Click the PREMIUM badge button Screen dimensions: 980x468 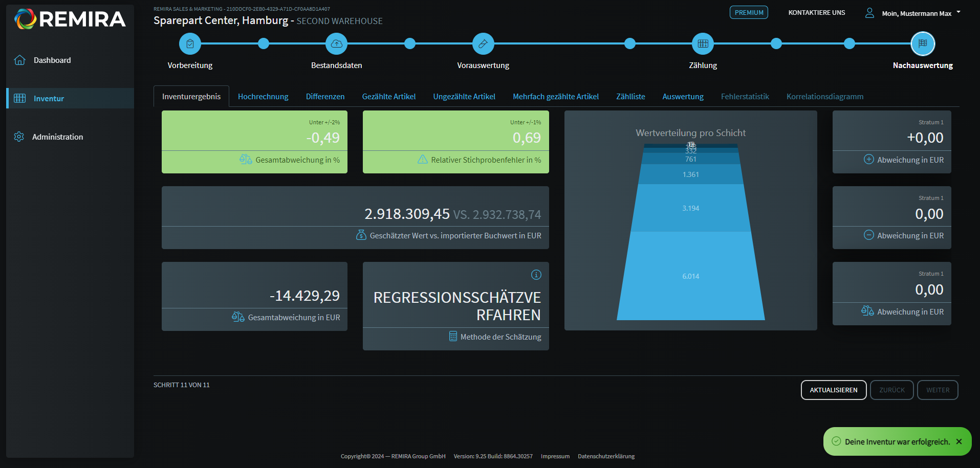(x=748, y=13)
